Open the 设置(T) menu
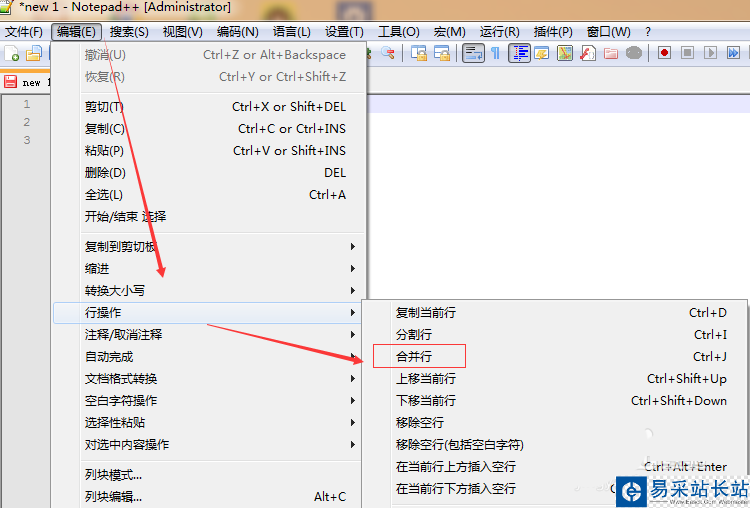750x508 pixels. pyautogui.click(x=344, y=32)
